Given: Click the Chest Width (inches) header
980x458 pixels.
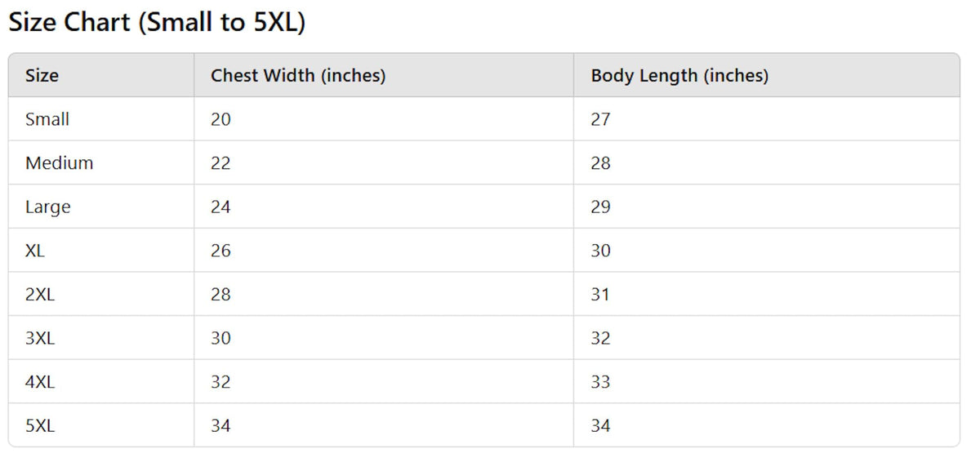Looking at the screenshot, I should point(298,76).
